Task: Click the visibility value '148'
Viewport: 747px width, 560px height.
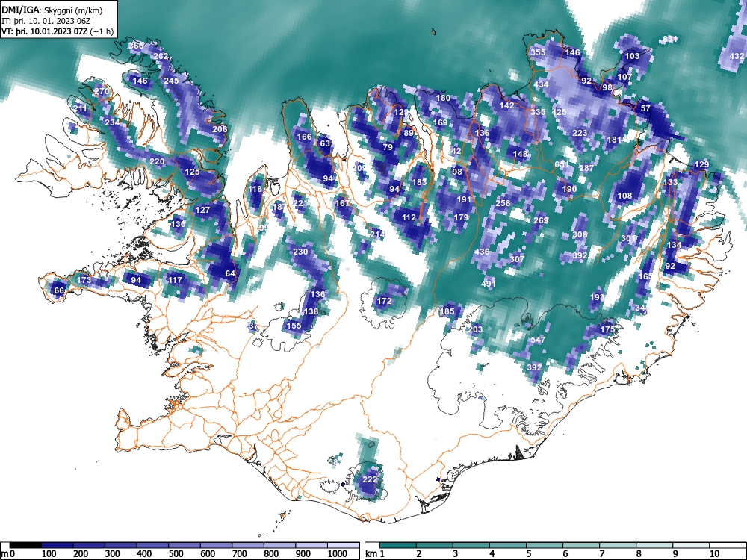Action: [x=520, y=154]
